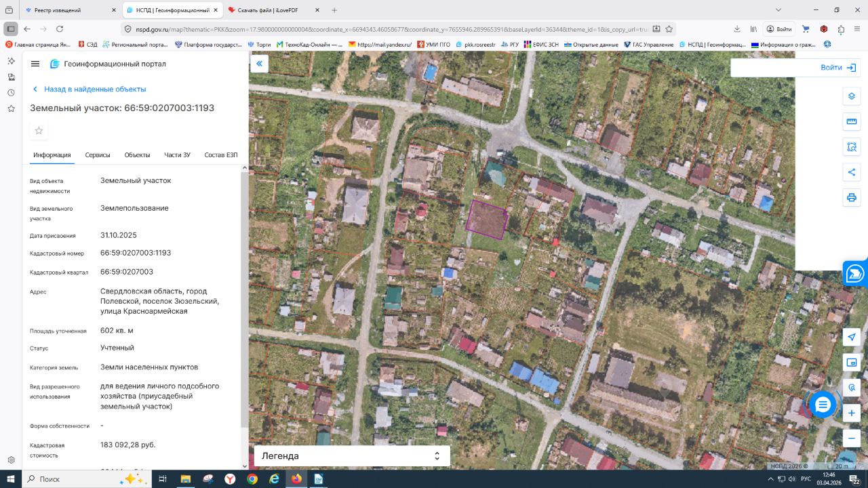Open browser extensions puzzle icon

841,29
